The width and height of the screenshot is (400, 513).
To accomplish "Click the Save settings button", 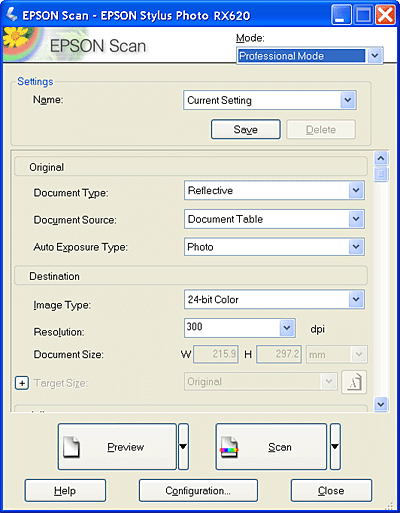I will point(246,129).
